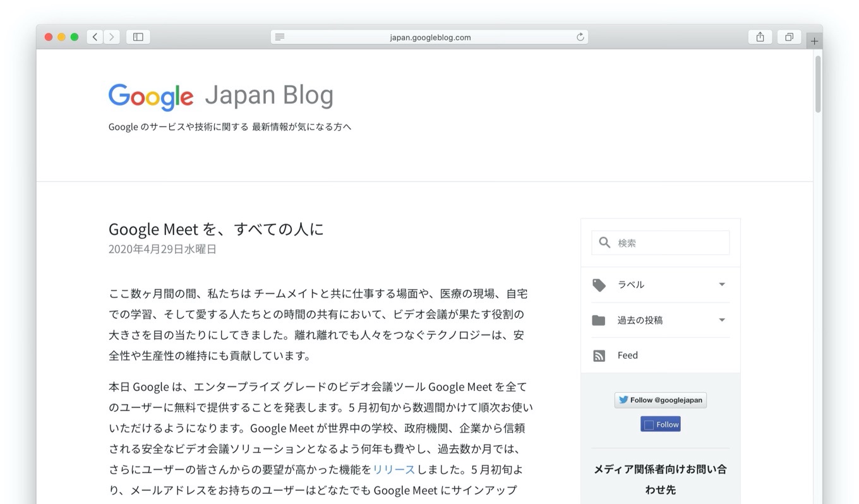Click the ラベル tag icon
The height and width of the screenshot is (504, 859).
click(599, 285)
